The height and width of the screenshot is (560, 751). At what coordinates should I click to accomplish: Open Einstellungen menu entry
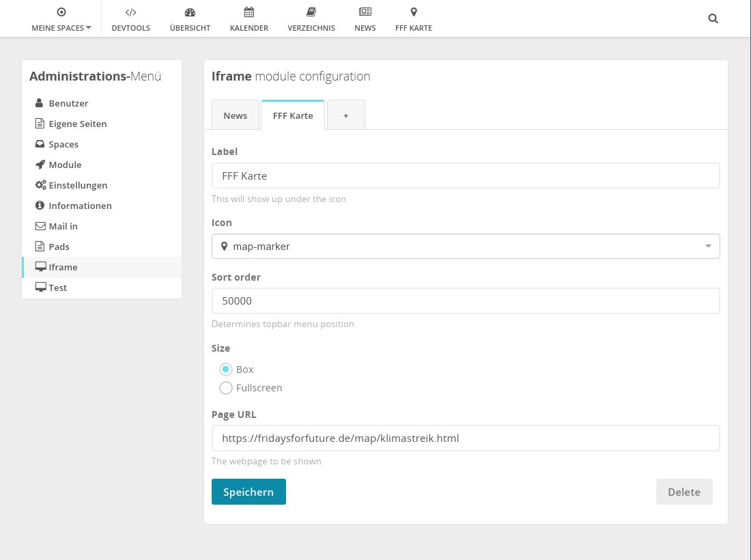102,185
